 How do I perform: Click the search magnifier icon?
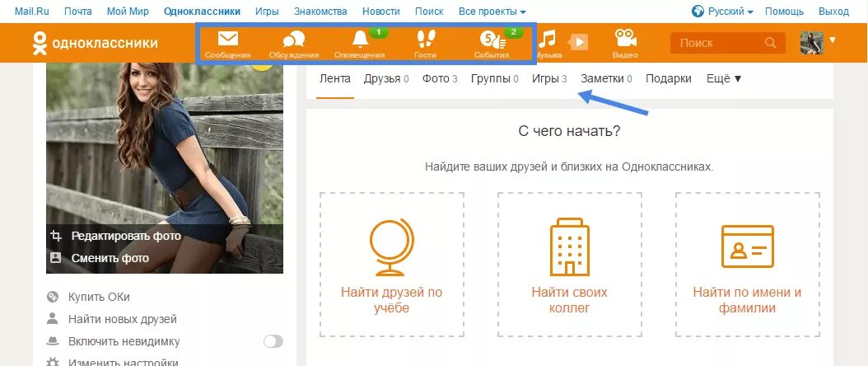[770, 43]
